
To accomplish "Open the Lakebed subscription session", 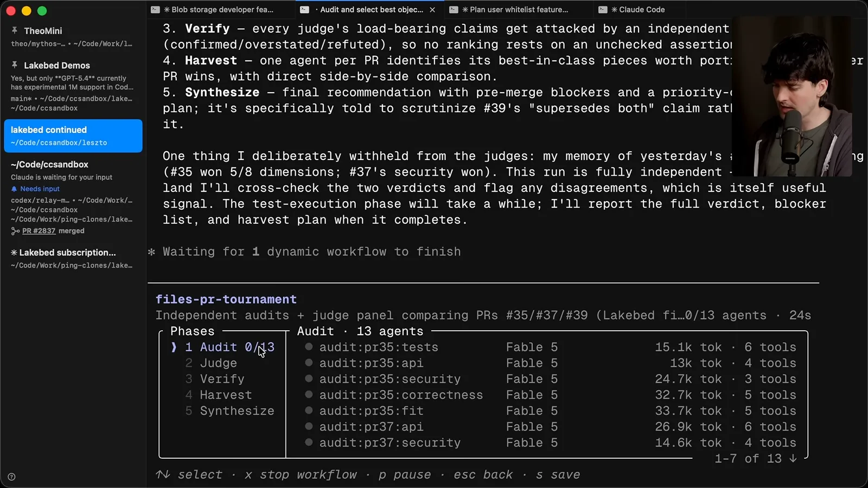I will [72, 258].
